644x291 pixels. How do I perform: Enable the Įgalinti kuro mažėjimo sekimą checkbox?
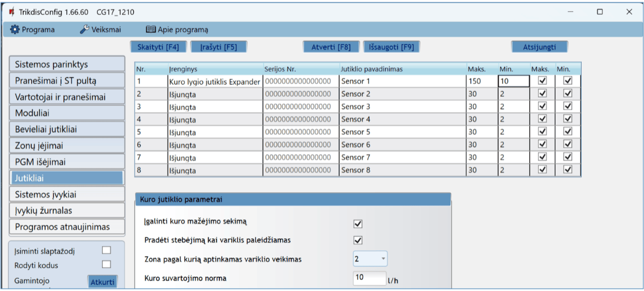(358, 223)
